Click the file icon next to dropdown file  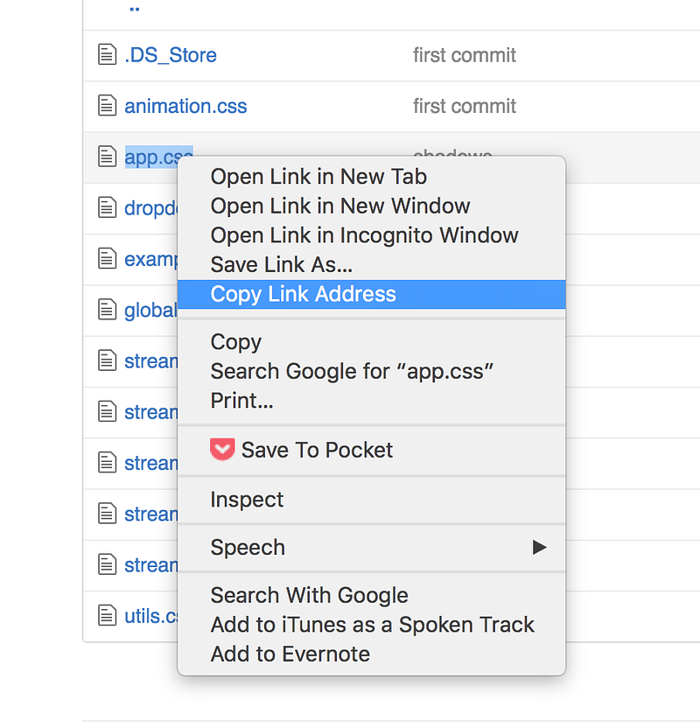107,207
